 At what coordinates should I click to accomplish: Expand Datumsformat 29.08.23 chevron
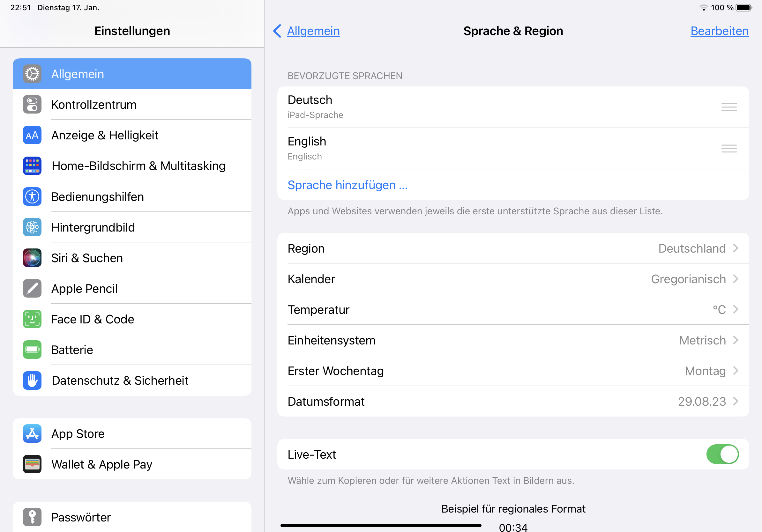coord(736,401)
